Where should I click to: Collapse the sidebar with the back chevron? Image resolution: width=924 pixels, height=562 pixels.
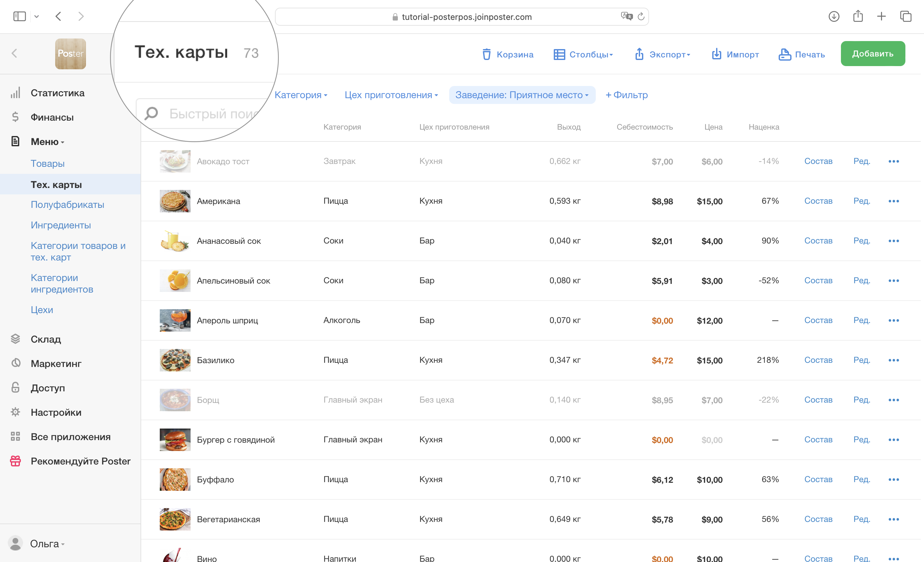tap(15, 54)
